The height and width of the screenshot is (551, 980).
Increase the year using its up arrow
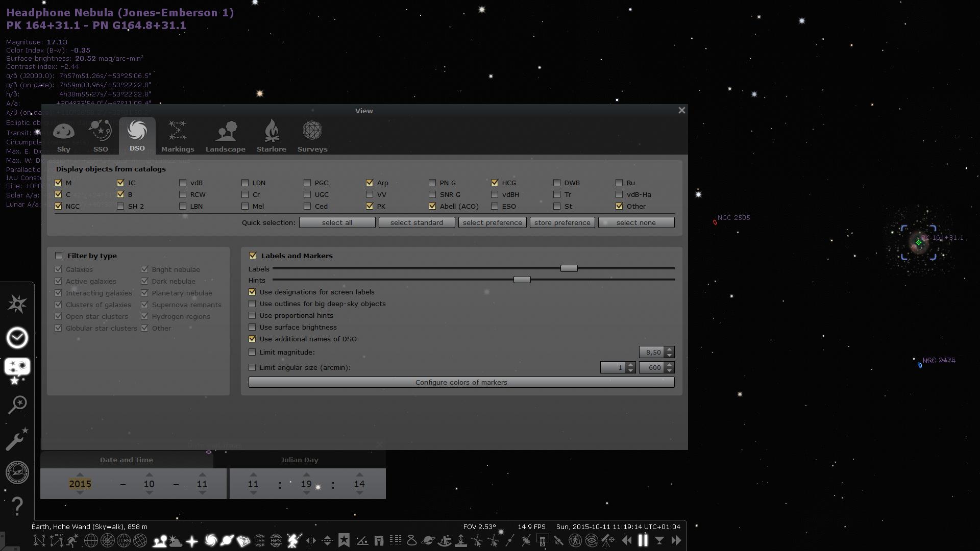[80, 475]
